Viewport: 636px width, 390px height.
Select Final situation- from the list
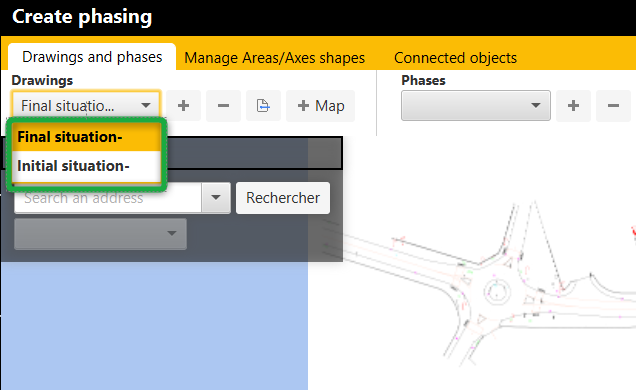(86, 137)
